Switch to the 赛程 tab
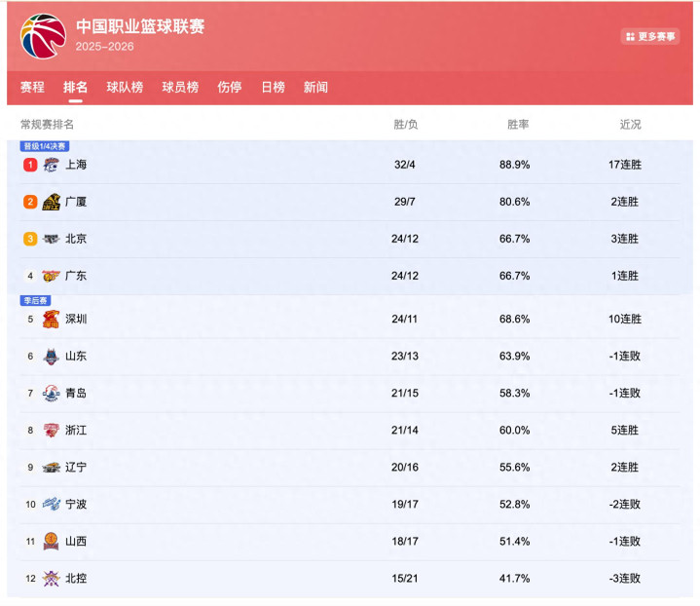 click(32, 87)
